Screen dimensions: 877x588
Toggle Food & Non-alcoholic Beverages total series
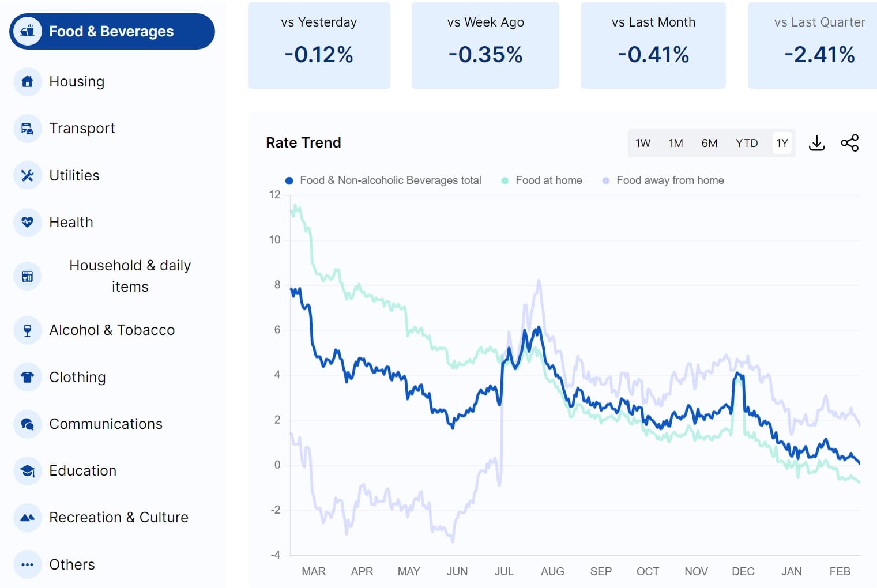[383, 180]
